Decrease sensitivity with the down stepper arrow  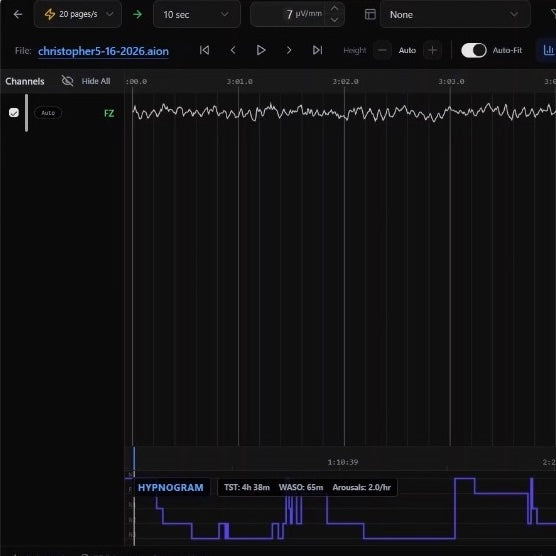(334, 20)
